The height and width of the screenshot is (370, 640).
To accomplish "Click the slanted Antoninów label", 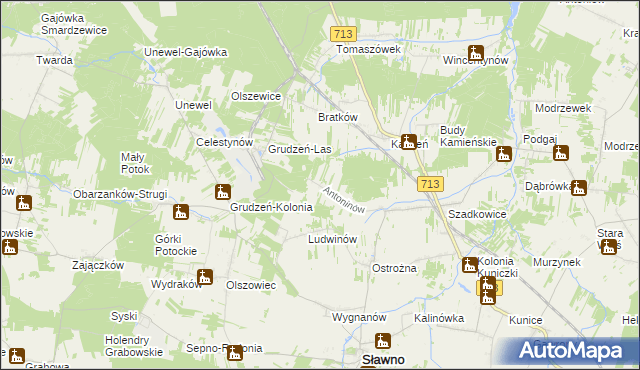I will (344, 200).
